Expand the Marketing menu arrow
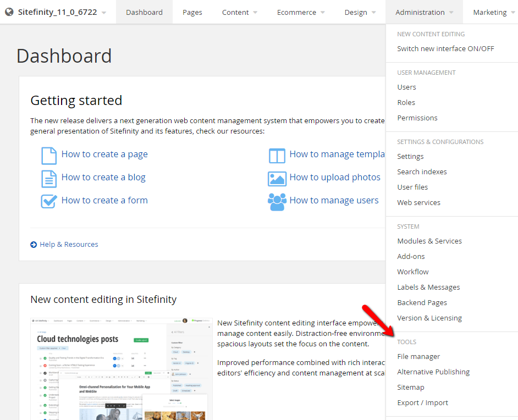The image size is (518, 420). point(513,13)
